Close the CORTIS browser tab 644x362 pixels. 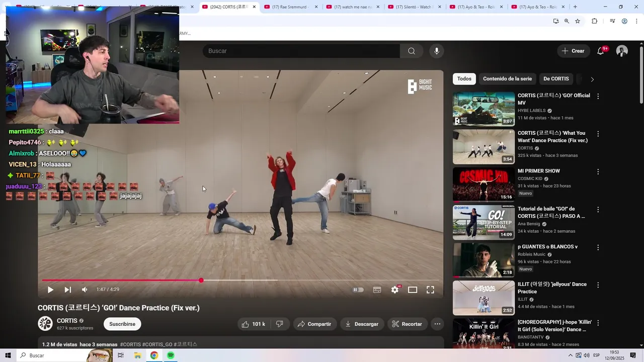pos(254,7)
